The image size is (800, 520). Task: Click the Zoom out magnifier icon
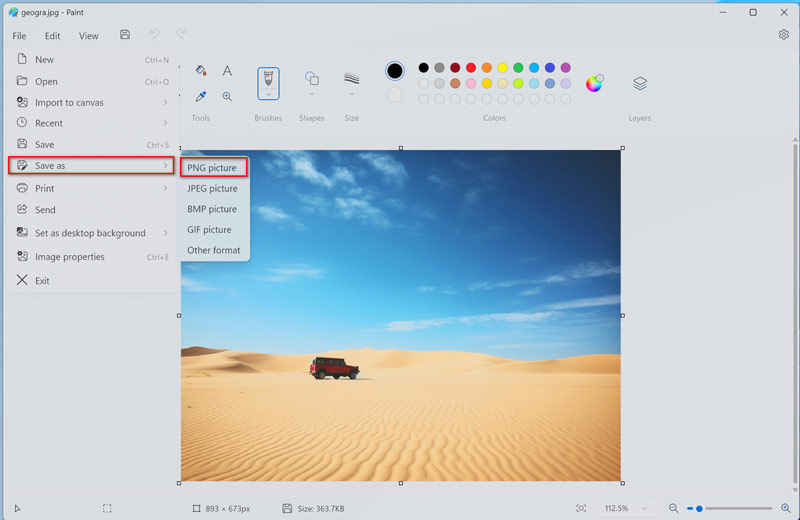click(x=673, y=508)
